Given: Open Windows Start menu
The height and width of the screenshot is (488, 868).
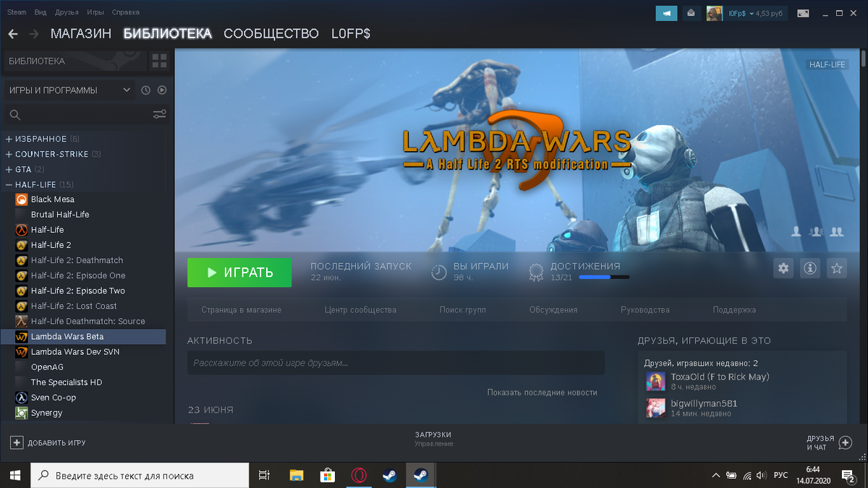Looking at the screenshot, I should 14,475.
